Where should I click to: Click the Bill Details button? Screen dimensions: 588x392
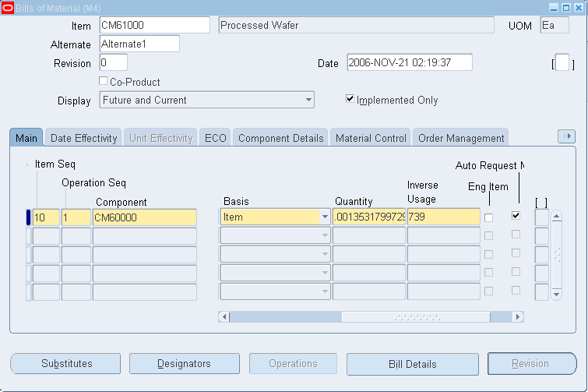(x=413, y=364)
